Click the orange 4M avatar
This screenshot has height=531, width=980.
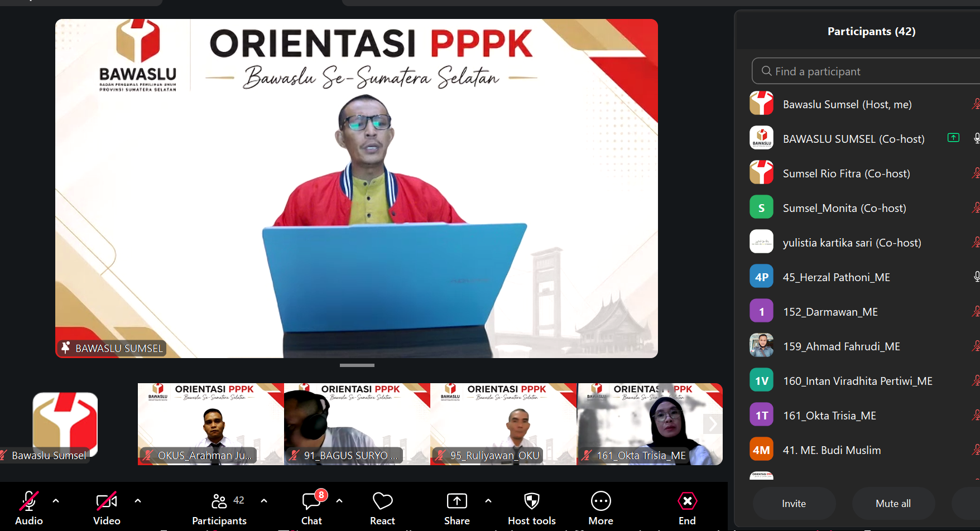pos(761,450)
